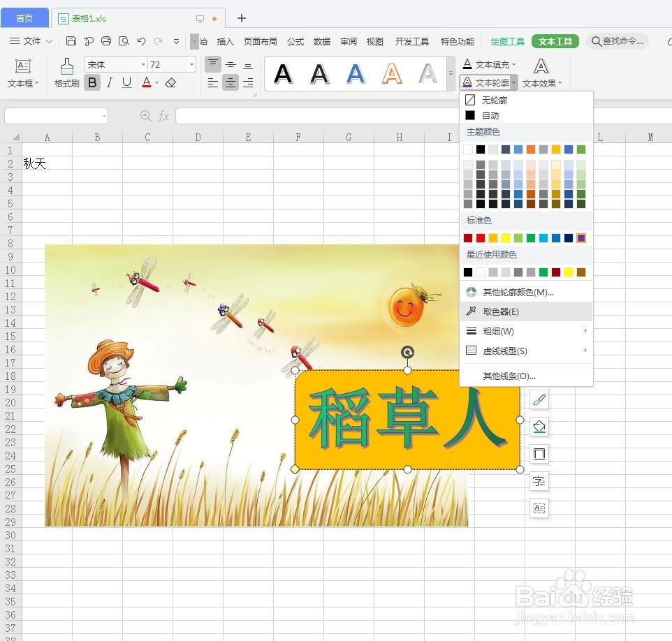Screen dimensions: 672x641
Task: Pick the standard red color swatch
Action: click(x=481, y=238)
